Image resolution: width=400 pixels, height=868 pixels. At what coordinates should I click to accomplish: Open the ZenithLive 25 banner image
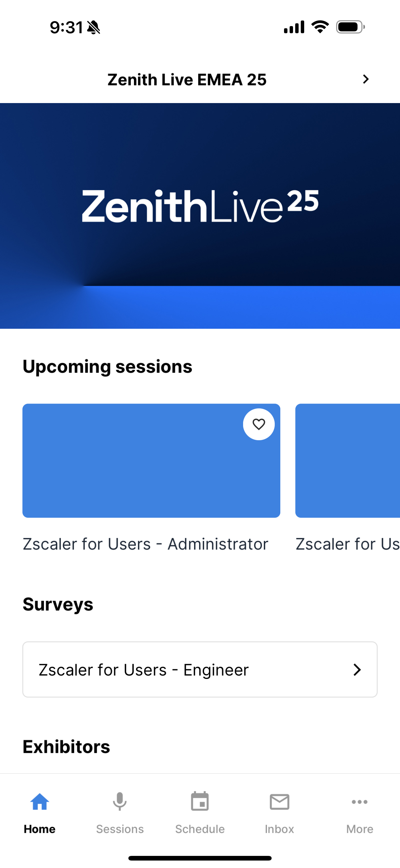pos(200,216)
